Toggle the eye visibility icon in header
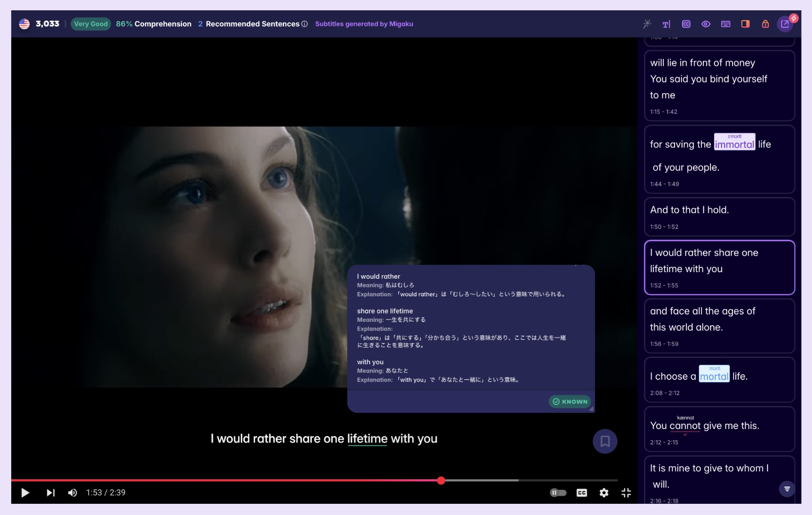 (x=706, y=24)
